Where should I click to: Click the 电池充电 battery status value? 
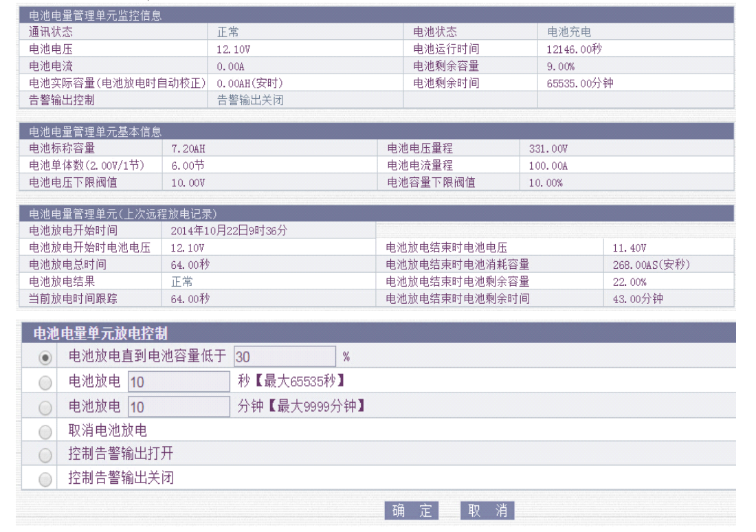568,32
